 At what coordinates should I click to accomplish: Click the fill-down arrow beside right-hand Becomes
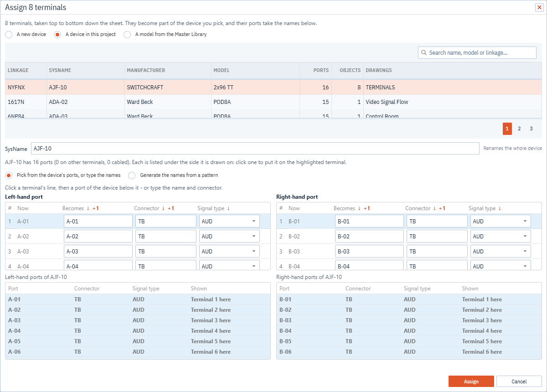coord(359,208)
